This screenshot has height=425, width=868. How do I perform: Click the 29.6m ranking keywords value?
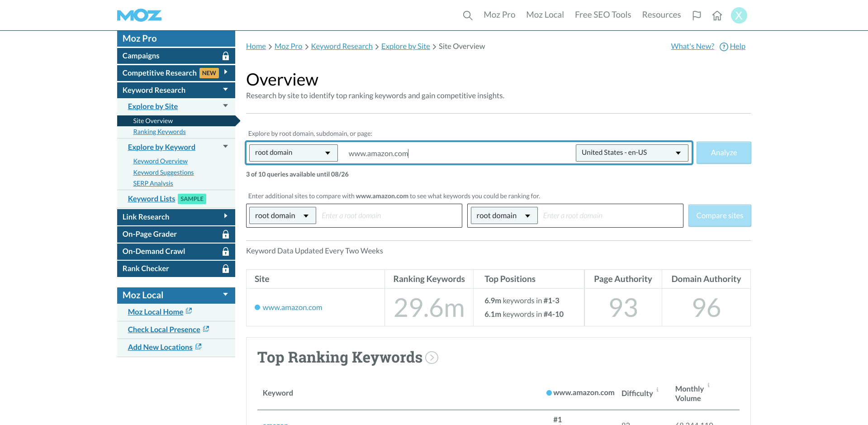coord(429,308)
